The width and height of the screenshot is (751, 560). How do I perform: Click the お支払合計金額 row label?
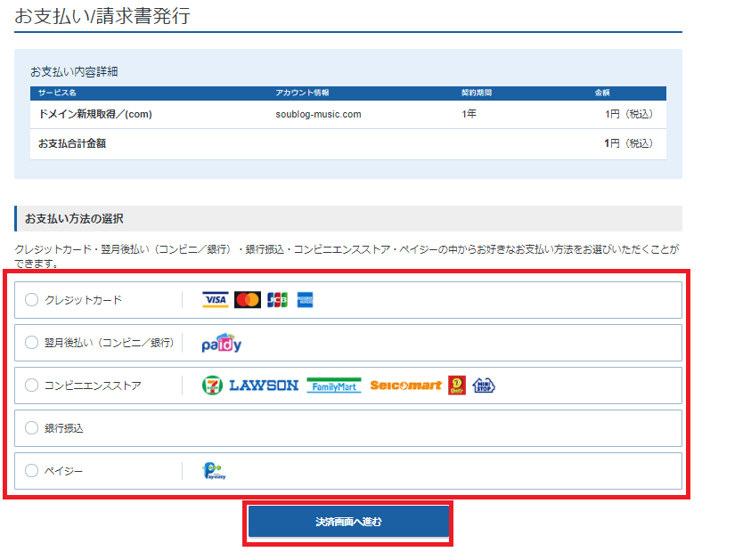72,143
